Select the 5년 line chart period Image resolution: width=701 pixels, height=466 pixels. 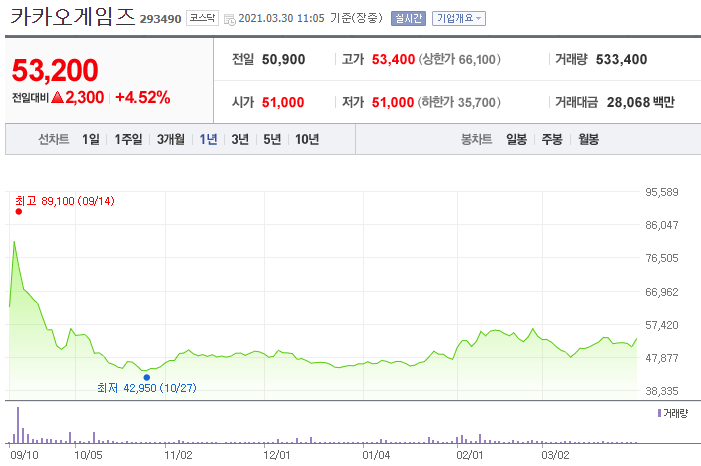(x=272, y=140)
